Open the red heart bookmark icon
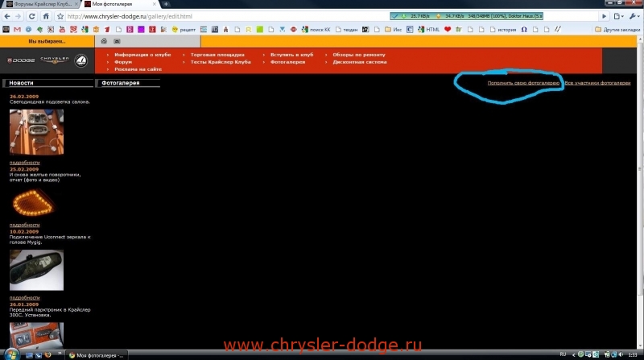 (x=448, y=30)
